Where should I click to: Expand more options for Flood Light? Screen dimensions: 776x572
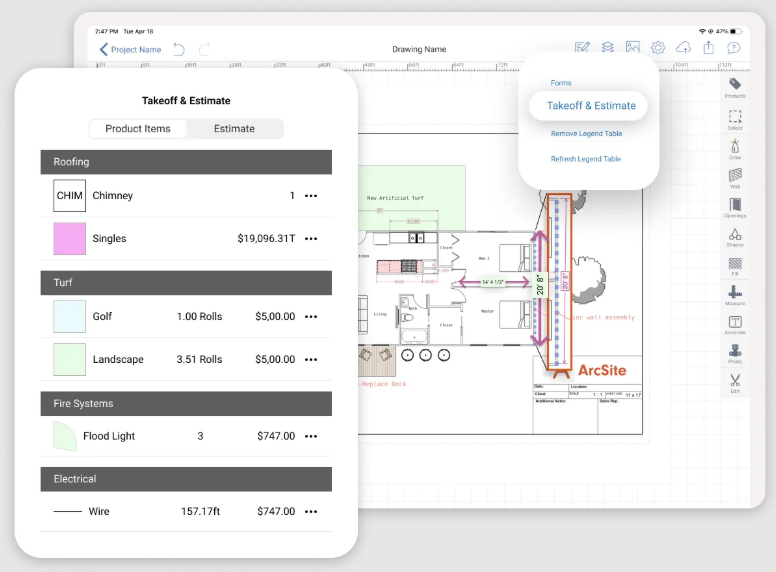click(311, 437)
